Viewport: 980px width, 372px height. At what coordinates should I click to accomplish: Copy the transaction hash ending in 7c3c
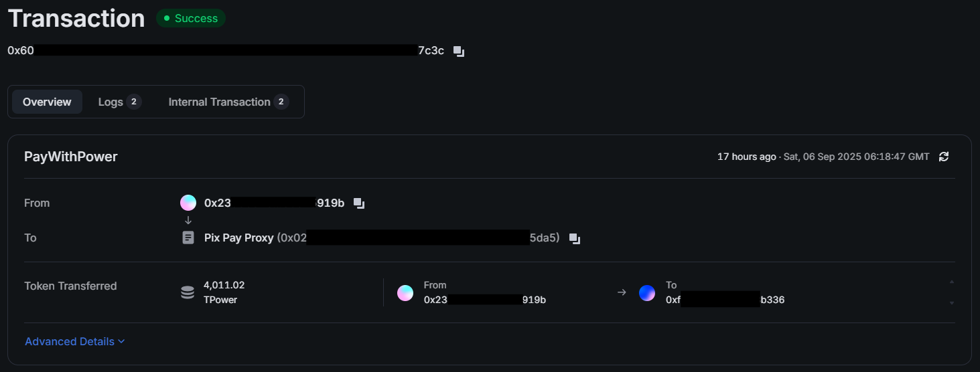(459, 52)
